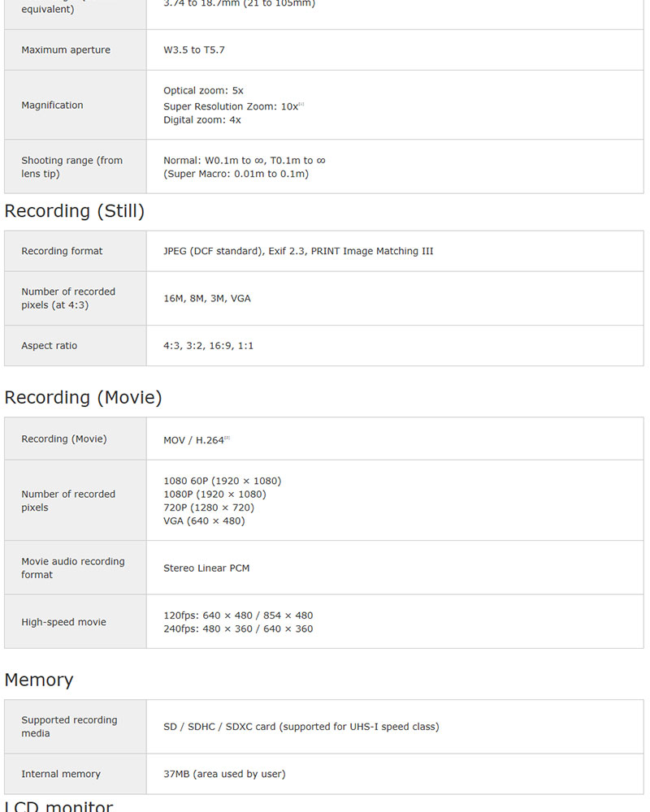Screen dimensions: 650x812
Task: Open the footnote marker after MOV / H.264
Action: coord(227,438)
